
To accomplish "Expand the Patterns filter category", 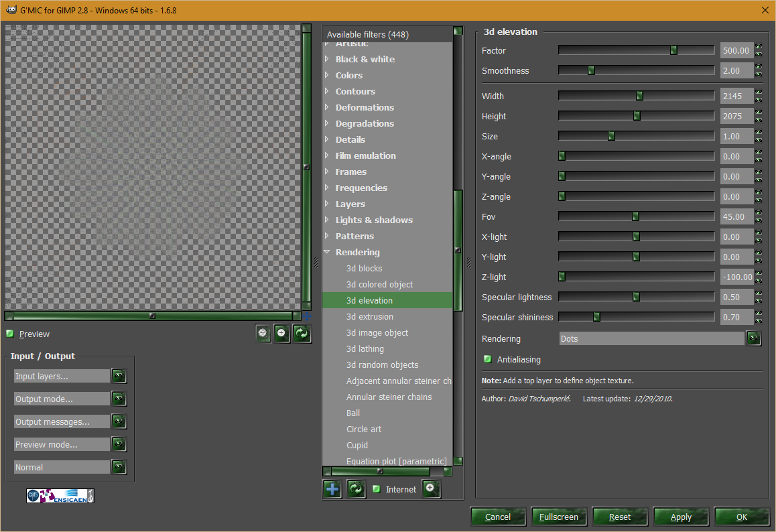I will [x=326, y=236].
